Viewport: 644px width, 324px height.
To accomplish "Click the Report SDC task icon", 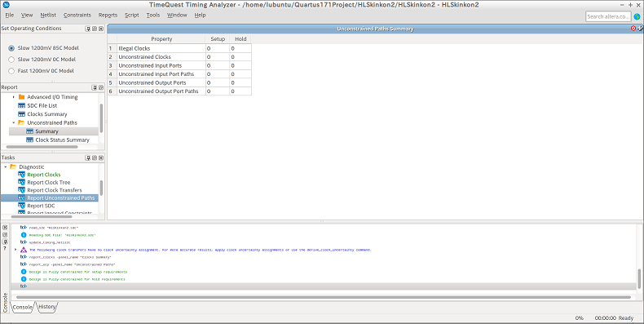I will coord(22,206).
